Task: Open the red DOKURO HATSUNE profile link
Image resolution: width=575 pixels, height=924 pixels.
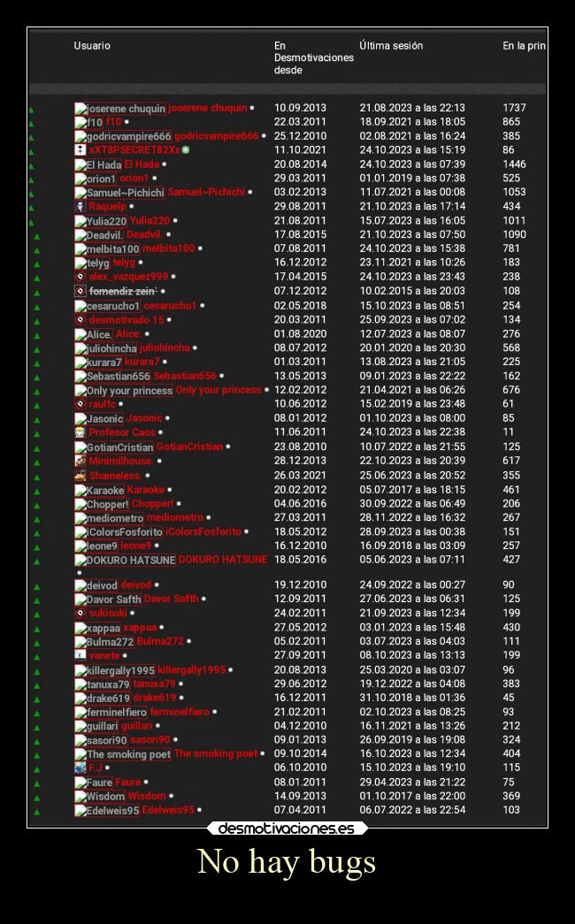Action: click(x=222, y=560)
